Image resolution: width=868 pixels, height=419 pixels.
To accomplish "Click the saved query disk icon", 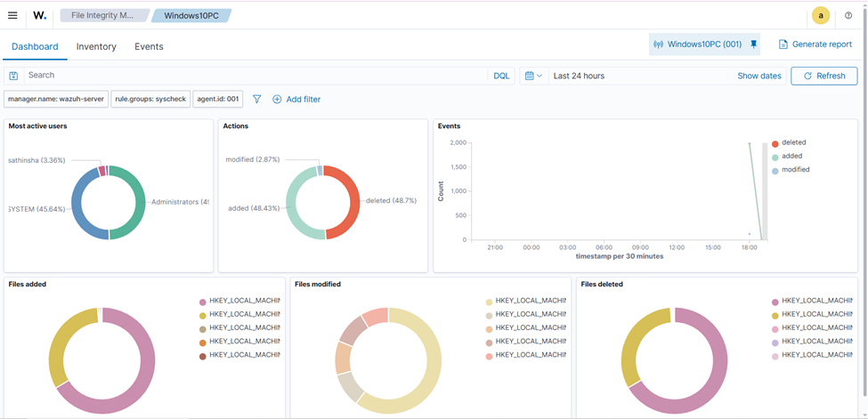I will coord(14,76).
